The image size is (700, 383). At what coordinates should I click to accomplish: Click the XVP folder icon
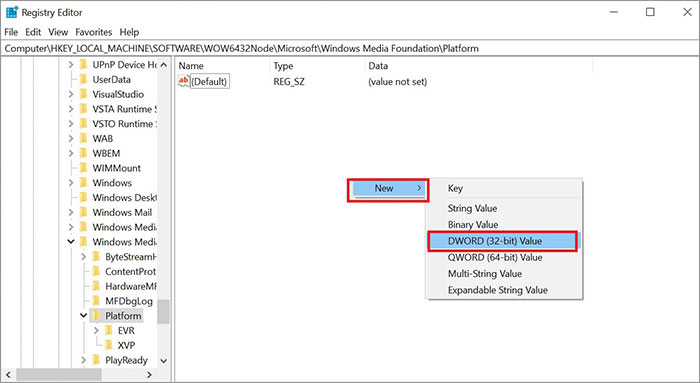[108, 345]
